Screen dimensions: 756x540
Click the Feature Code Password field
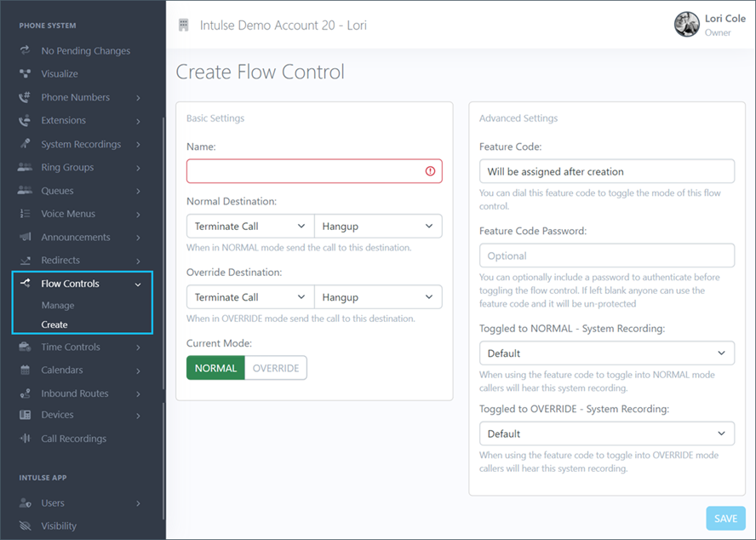click(x=606, y=256)
